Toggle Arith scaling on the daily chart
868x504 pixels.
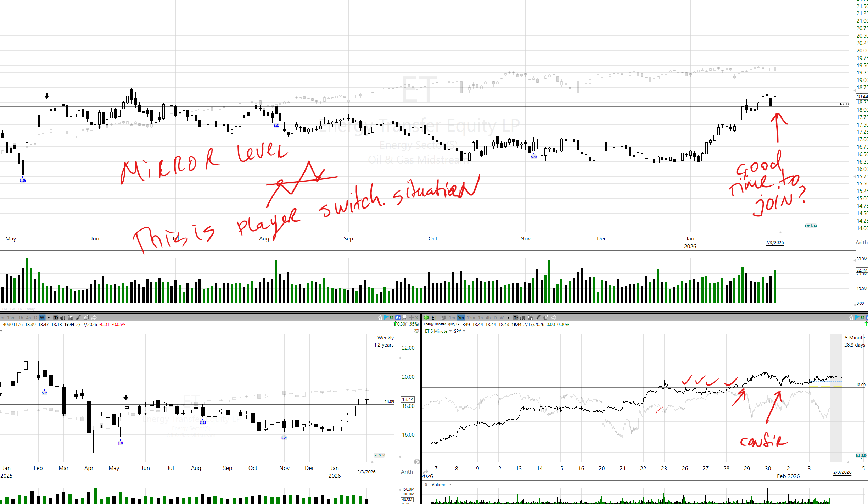(861, 242)
